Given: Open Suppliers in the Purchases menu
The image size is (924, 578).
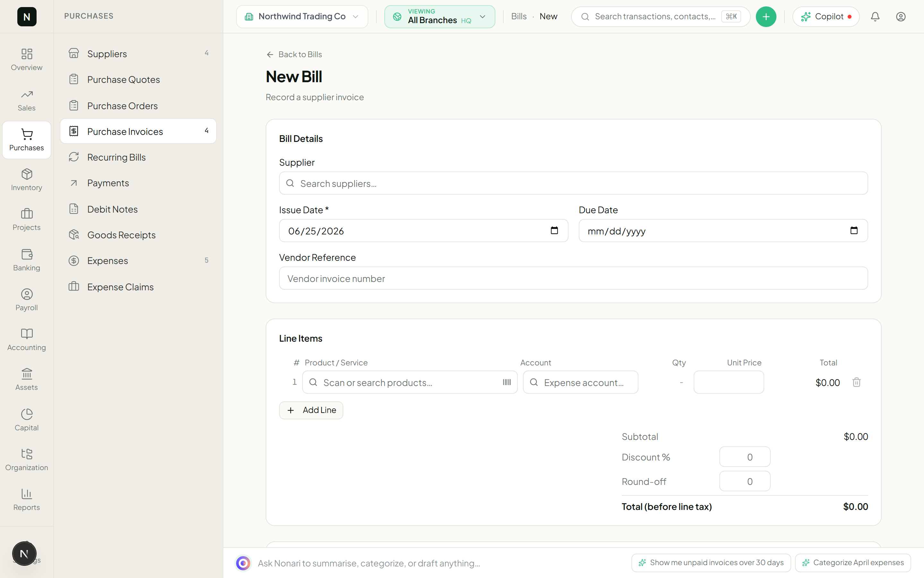Looking at the screenshot, I should pyautogui.click(x=138, y=54).
